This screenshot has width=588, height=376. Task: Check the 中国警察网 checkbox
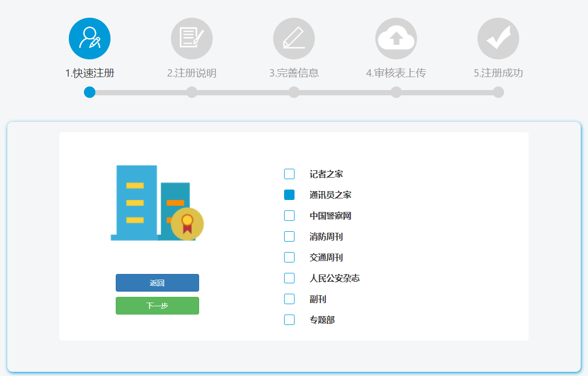coord(289,216)
